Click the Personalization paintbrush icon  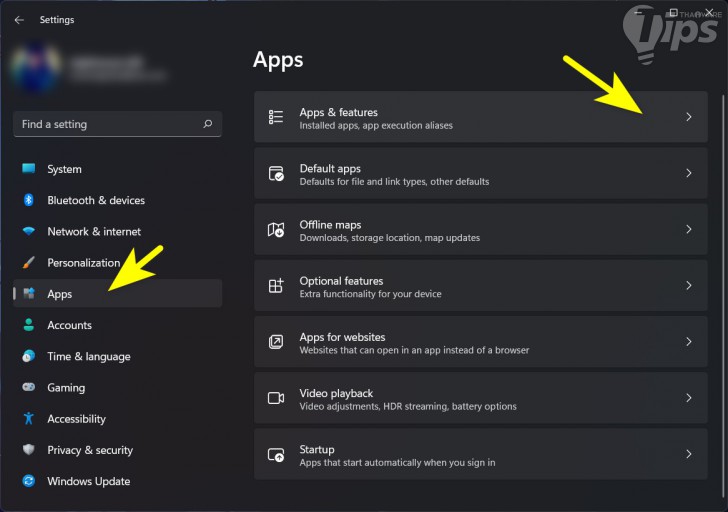(x=29, y=262)
